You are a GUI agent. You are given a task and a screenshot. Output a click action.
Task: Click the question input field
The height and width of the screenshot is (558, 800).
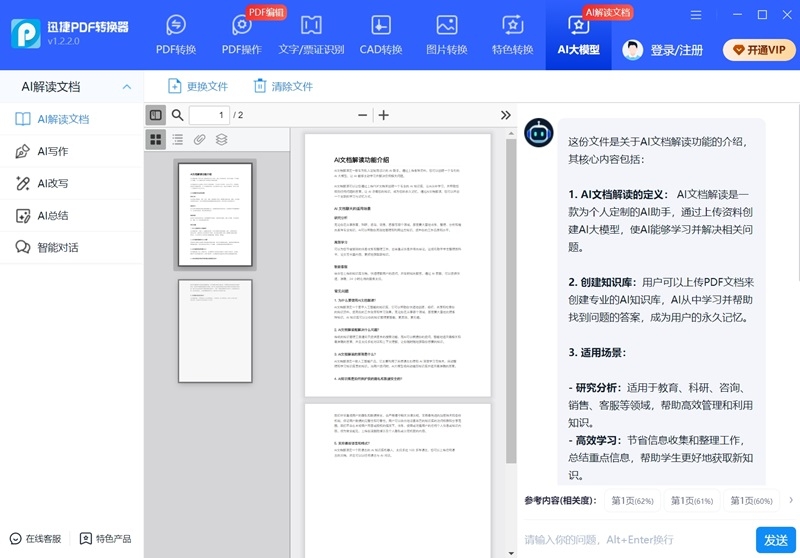(x=636, y=540)
